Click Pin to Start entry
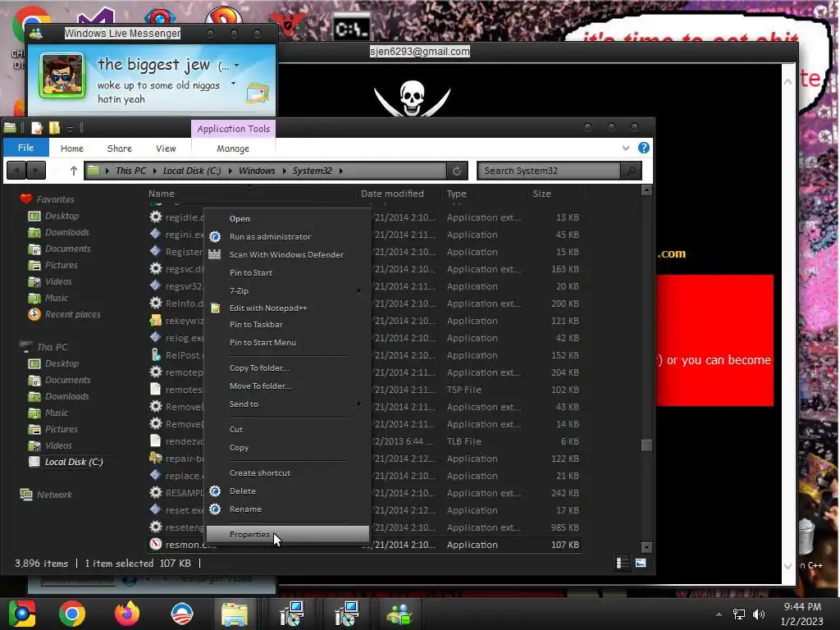This screenshot has height=630, width=840. (251, 272)
